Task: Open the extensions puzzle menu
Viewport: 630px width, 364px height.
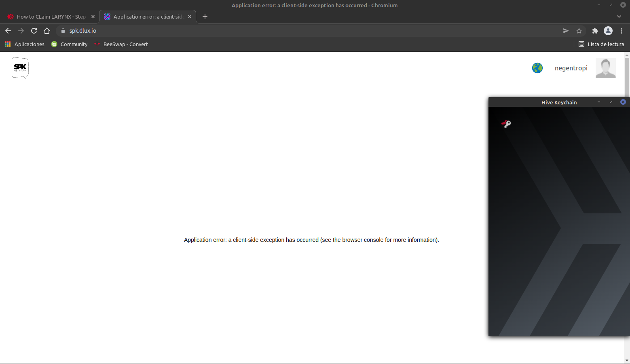Action: pyautogui.click(x=595, y=31)
